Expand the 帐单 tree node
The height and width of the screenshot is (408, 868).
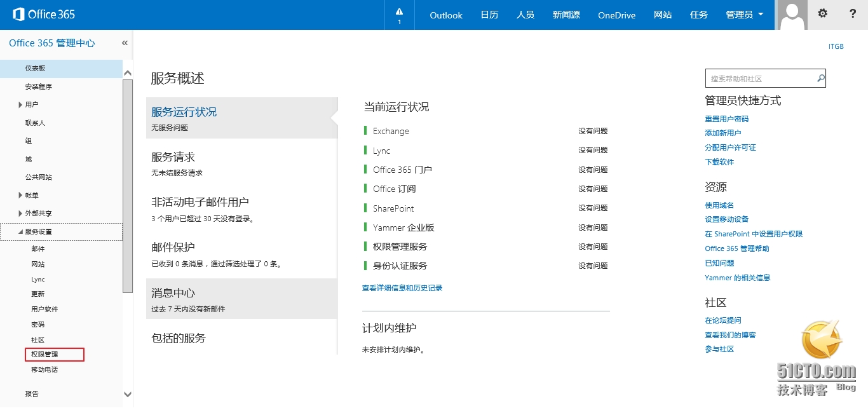pos(20,196)
